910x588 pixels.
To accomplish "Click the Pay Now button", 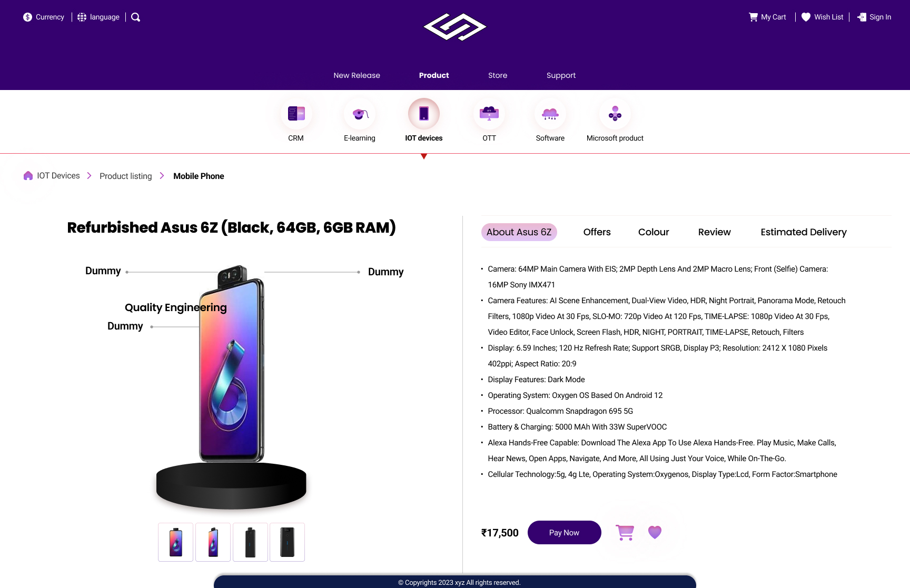I will click(564, 533).
